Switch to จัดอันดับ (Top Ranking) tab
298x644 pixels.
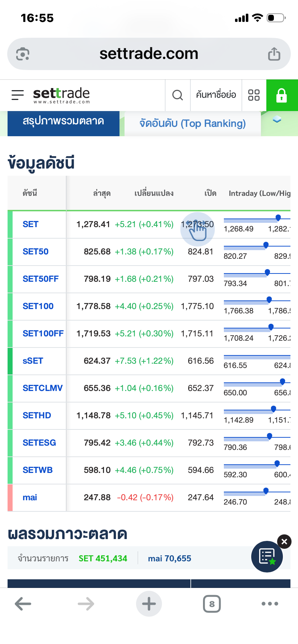coord(193,124)
